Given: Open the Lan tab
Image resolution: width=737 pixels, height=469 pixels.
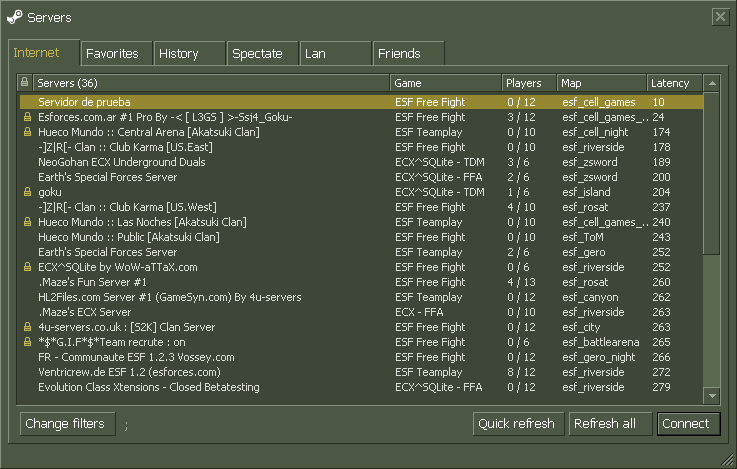Looking at the screenshot, I should 335,54.
